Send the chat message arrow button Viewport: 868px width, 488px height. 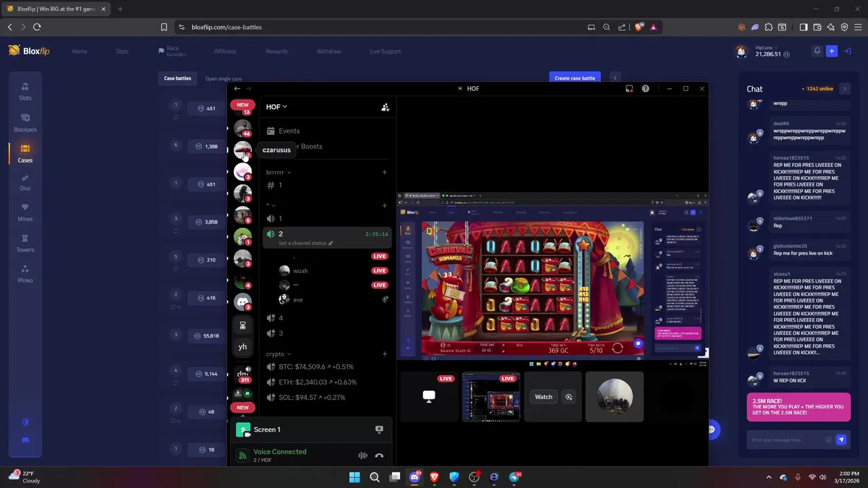point(841,440)
